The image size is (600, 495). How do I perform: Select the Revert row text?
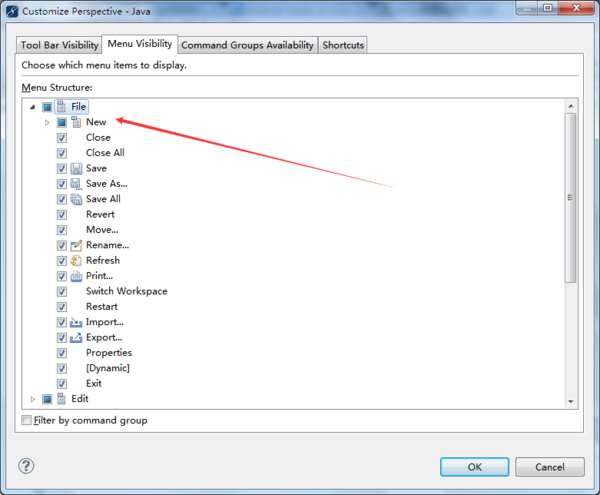100,214
